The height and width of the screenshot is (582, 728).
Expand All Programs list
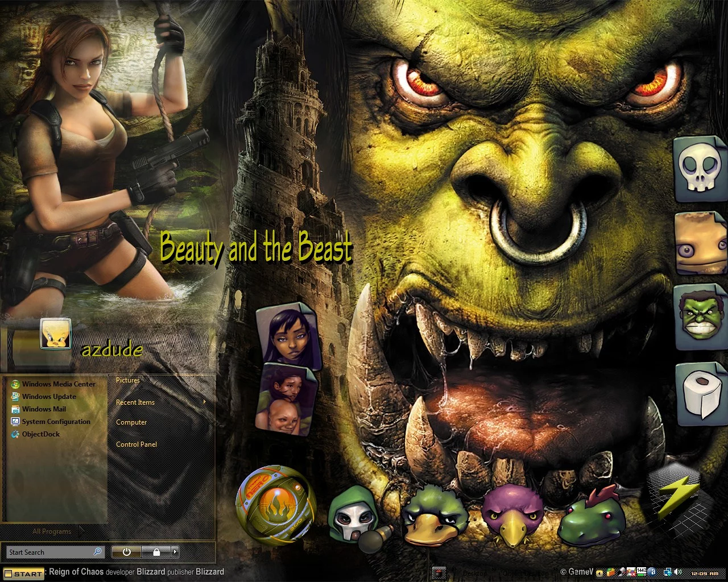click(x=52, y=531)
